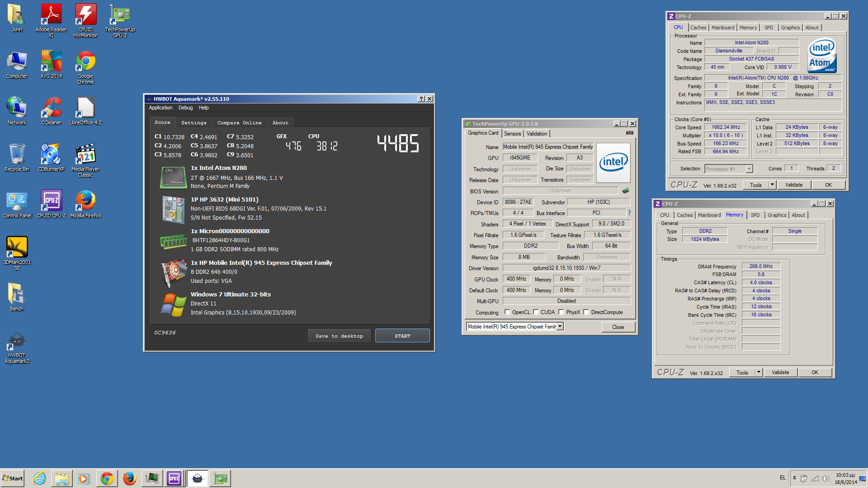This screenshot has width=868, height=488.
Task: Click the GPU-Z Name field
Action: (547, 147)
